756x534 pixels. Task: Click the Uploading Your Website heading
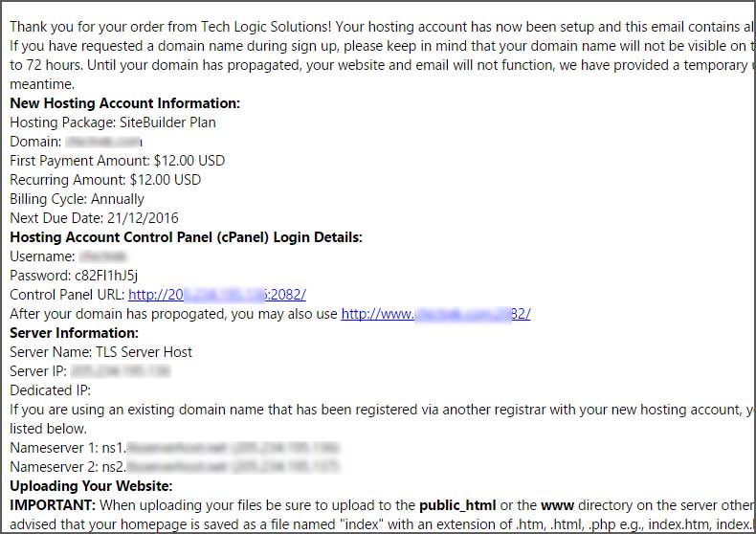(x=91, y=486)
